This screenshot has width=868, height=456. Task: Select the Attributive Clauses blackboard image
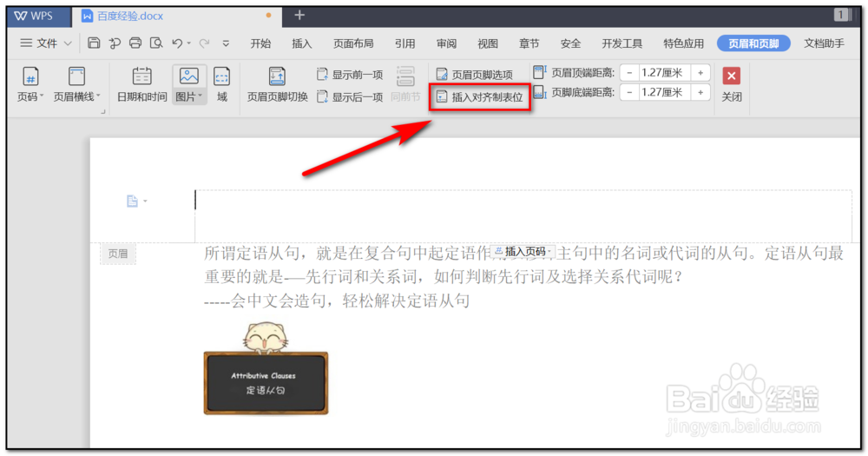pos(266,367)
